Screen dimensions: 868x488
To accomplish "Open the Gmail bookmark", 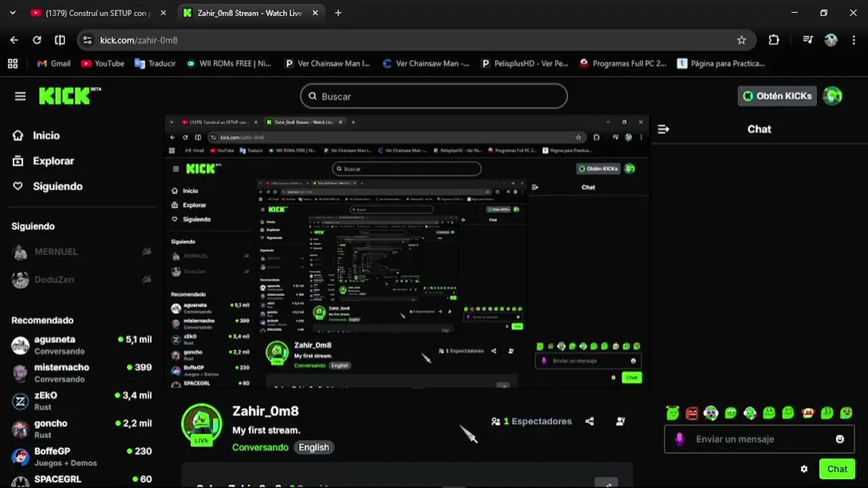I will click(x=54, y=63).
